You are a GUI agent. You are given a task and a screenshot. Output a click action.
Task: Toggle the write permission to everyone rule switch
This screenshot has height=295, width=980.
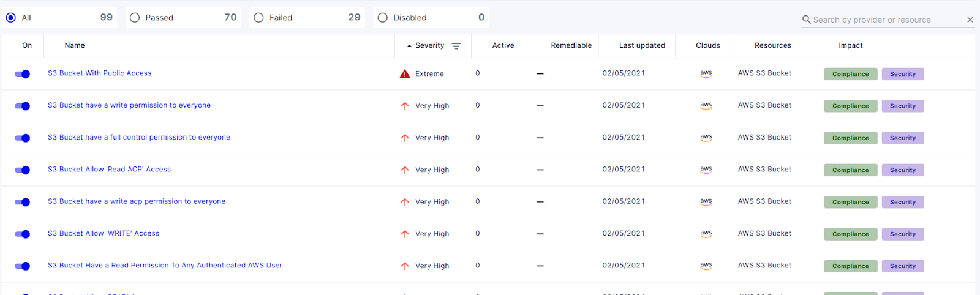pos(22,106)
